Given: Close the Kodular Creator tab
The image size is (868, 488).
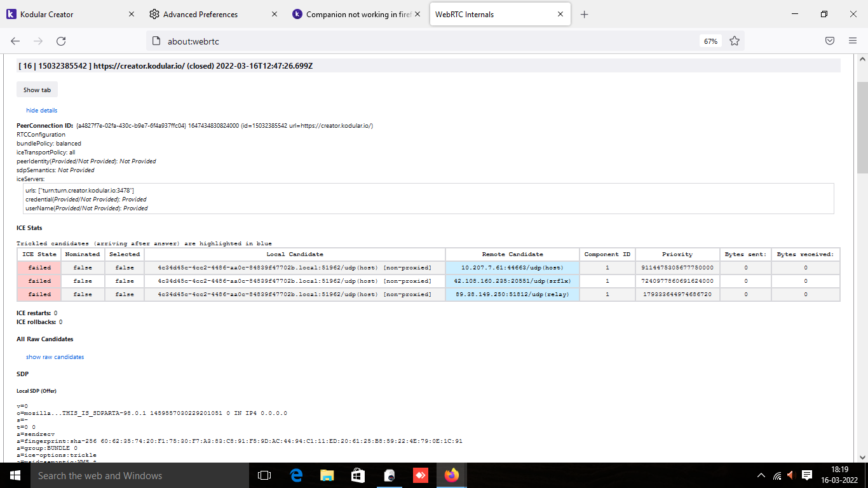Looking at the screenshot, I should coord(132,15).
